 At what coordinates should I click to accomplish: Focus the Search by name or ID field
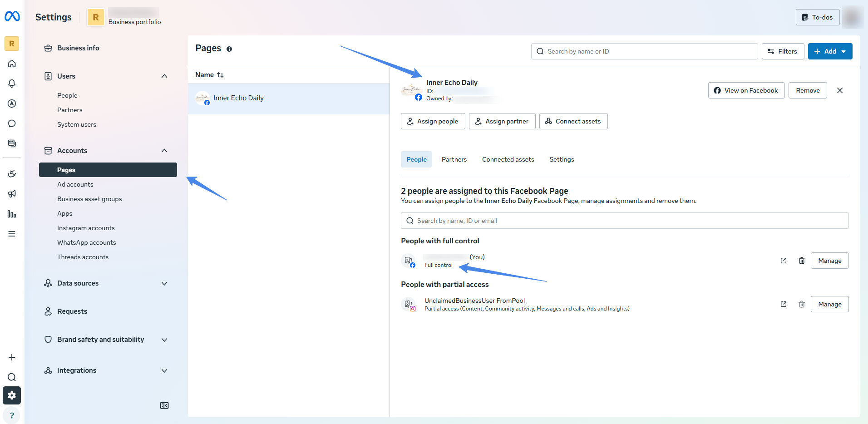pos(645,51)
